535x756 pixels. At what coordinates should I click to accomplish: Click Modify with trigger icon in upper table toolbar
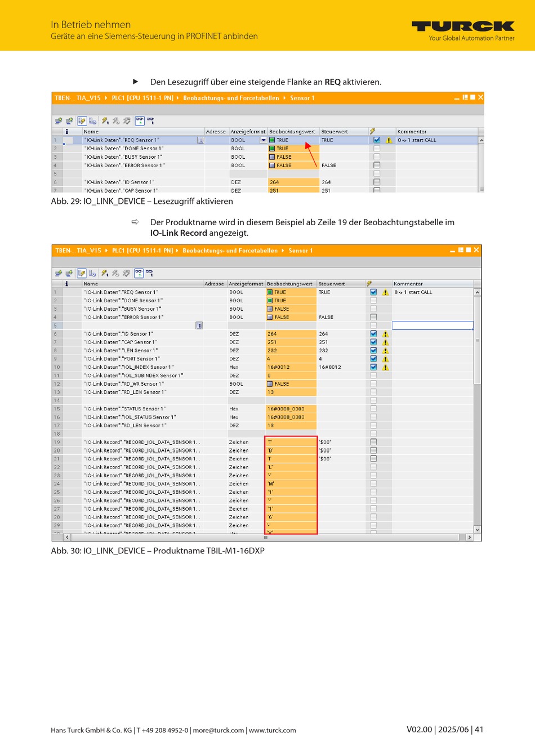tap(116, 121)
